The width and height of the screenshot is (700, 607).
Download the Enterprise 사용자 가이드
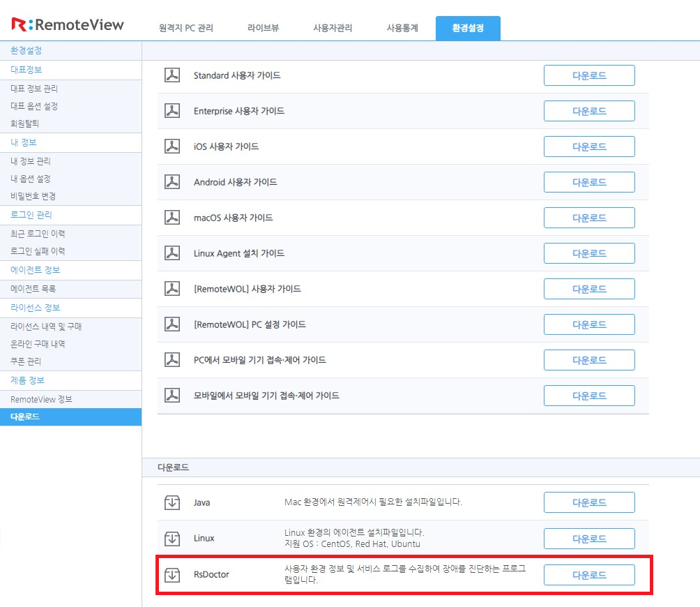(589, 111)
